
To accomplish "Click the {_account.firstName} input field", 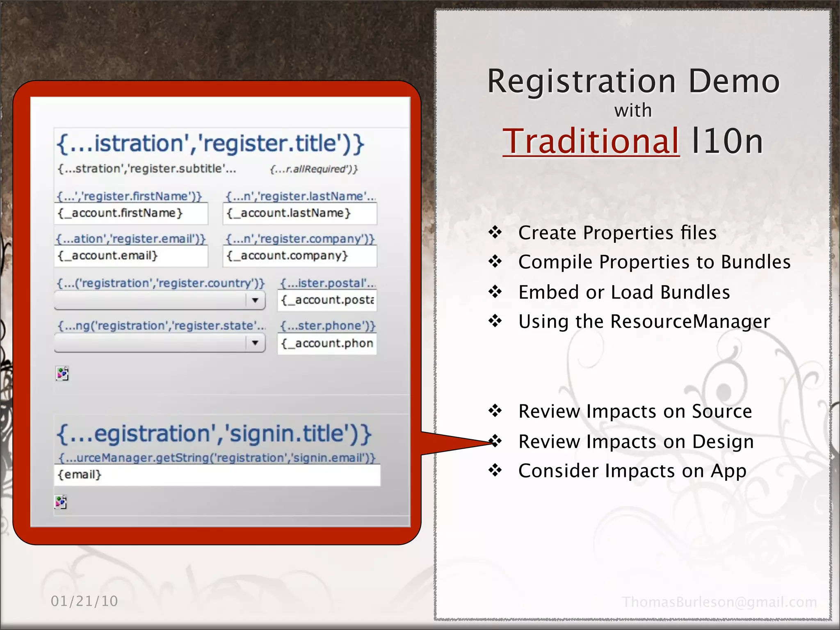I will click(131, 213).
